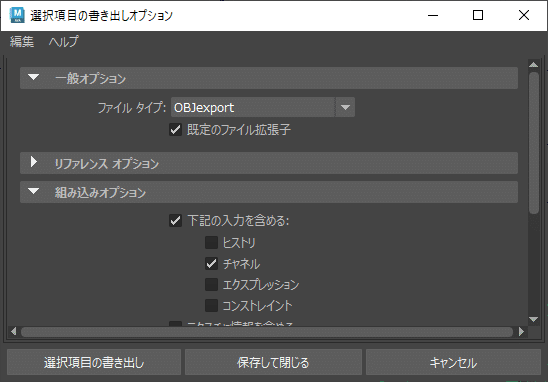
Task: Click the horizontal scrollbar thumb
Action: pos(267,331)
